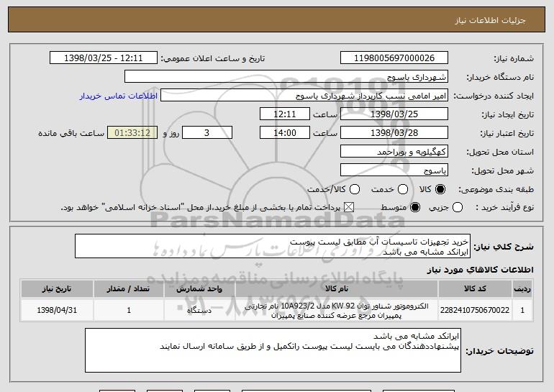The image size is (554, 392).
Task: Click the ردیف column header
Action: coord(522,289)
